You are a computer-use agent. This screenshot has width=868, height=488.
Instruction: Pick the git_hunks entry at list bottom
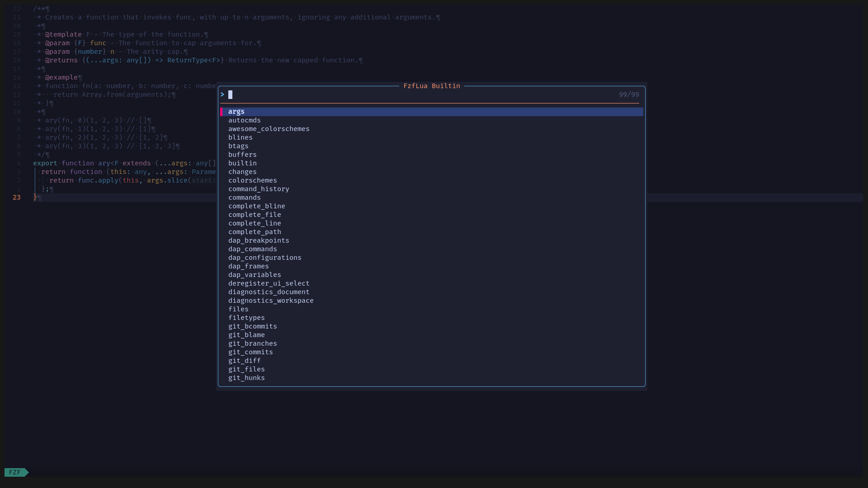pyautogui.click(x=246, y=378)
